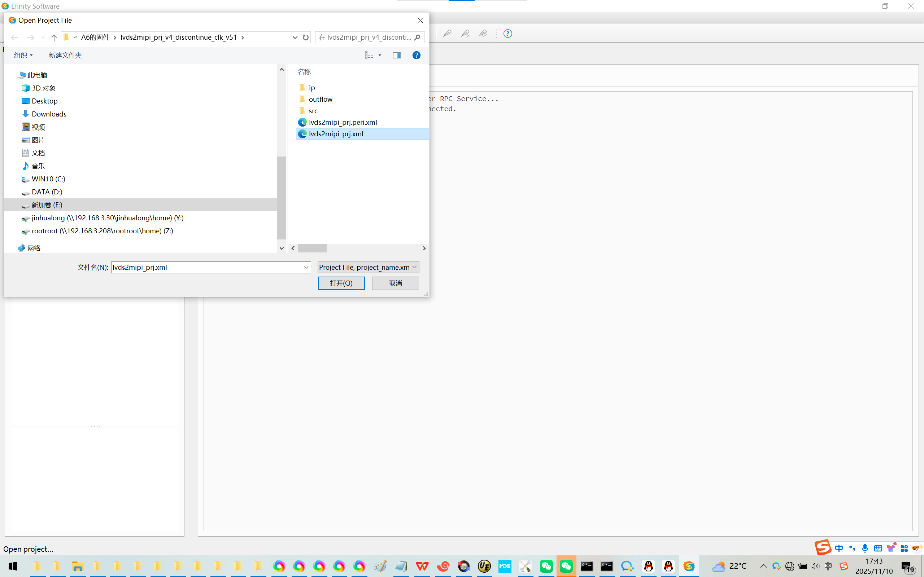Screen dimensions: 924x577
Task: Click the search magnifier in dialog search box
Action: [417, 38]
